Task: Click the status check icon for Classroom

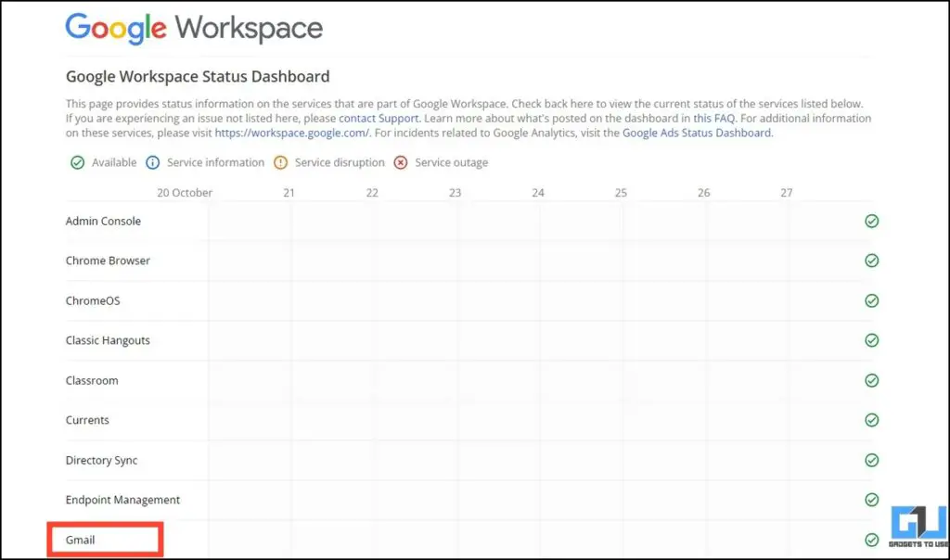Action: tap(871, 380)
